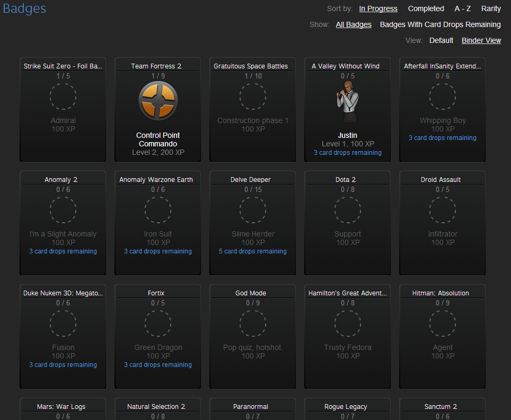The width and height of the screenshot is (511, 420).
Task: Click the empty badge circle on Droid Assault card
Action: click(x=443, y=210)
